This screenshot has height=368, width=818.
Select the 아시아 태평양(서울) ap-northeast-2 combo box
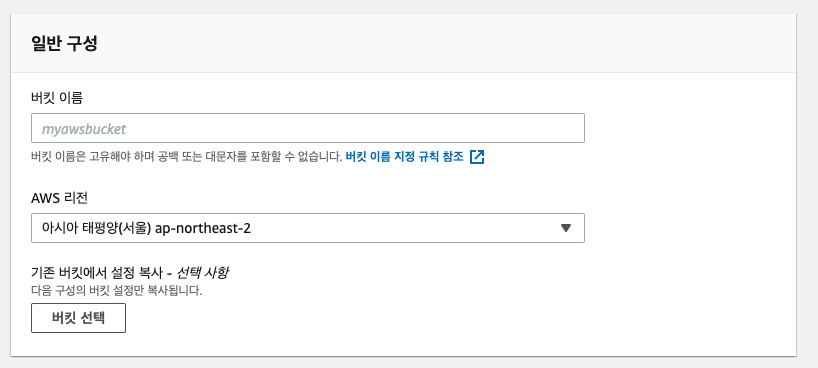coord(308,228)
